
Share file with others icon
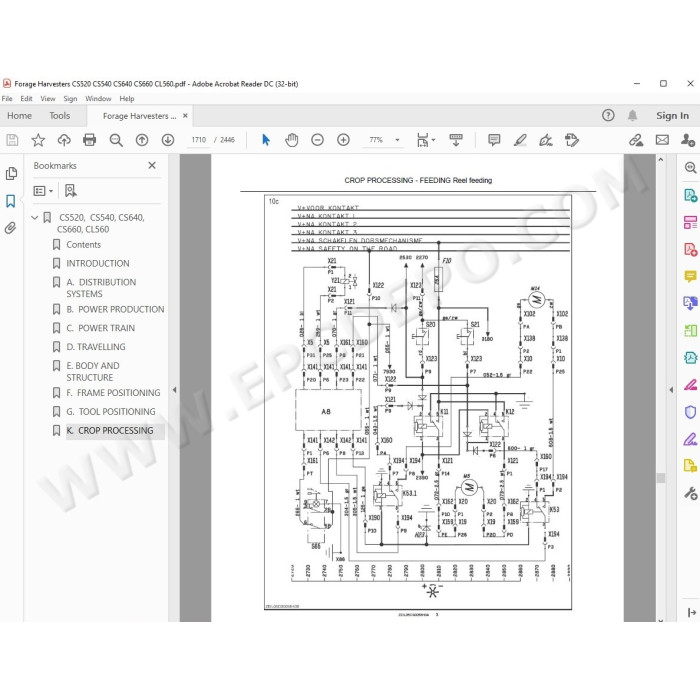point(688,140)
